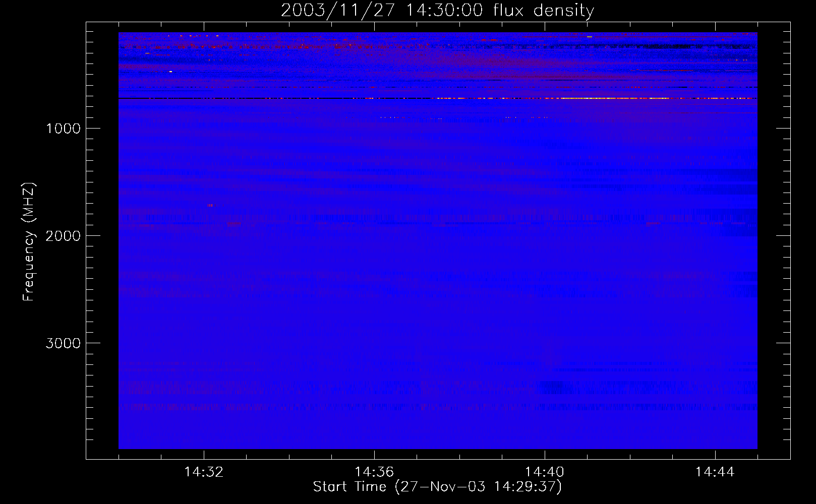
Task: Click the 1000 frequency tick label
Action: click(x=63, y=129)
